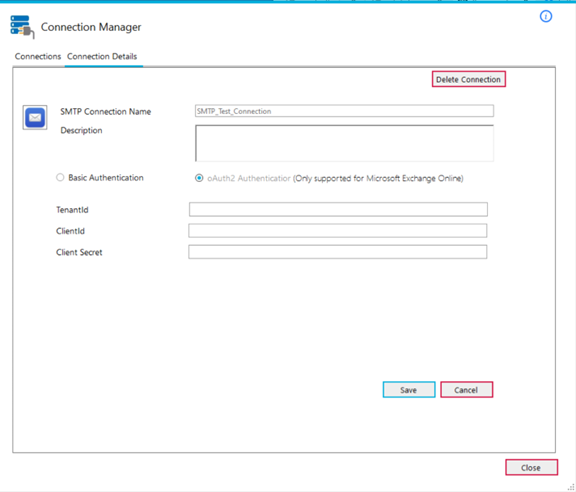576x492 pixels.
Task: Close the Connection Manager dialog
Action: tap(531, 467)
